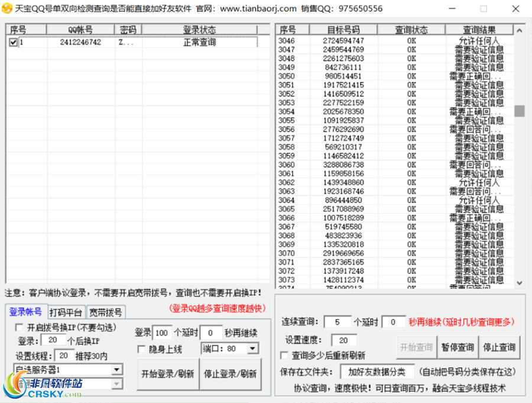Screen dimensions: 532x403
Task: Click the login 延时 field showing 0
Action: [210, 333]
